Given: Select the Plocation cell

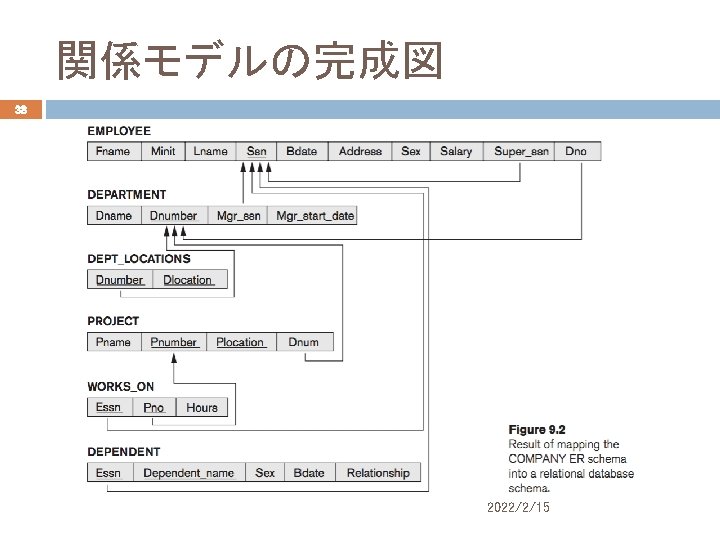Looking at the screenshot, I should click(x=242, y=342).
